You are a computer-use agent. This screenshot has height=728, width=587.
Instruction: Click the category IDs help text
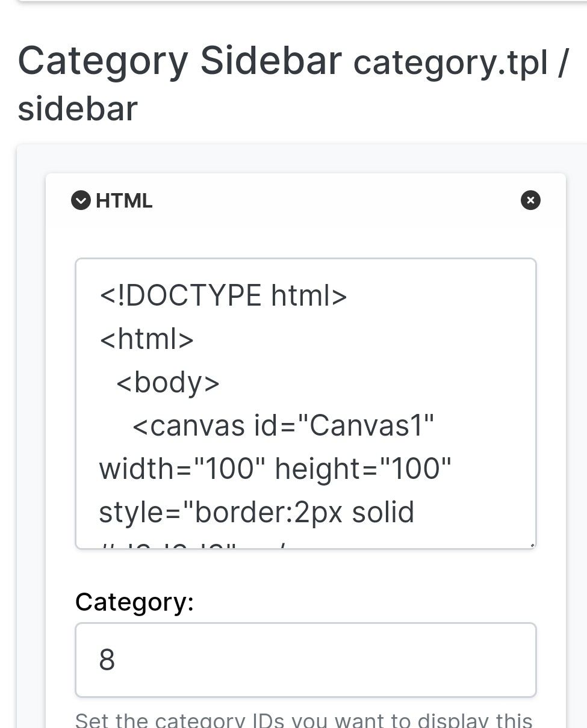[304, 720]
